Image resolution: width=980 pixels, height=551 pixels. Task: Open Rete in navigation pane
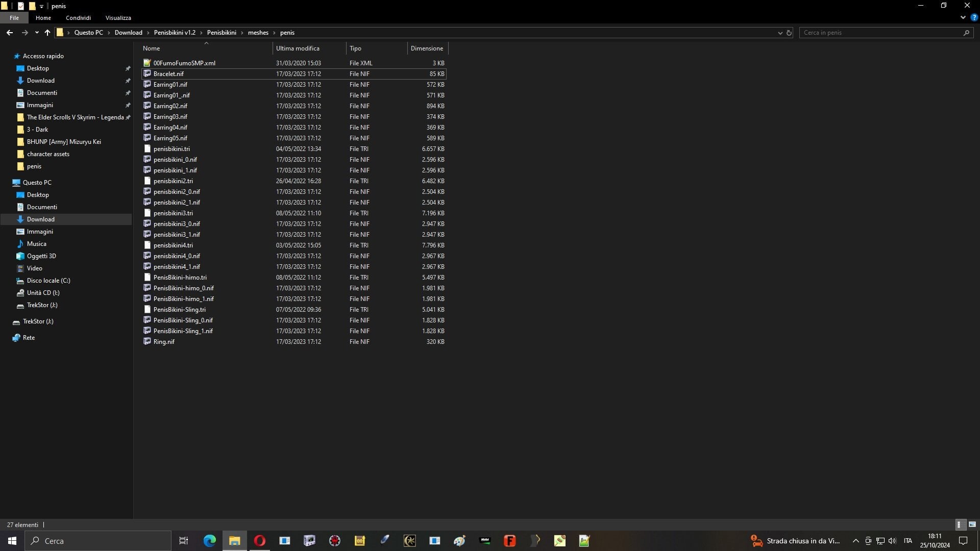(29, 338)
